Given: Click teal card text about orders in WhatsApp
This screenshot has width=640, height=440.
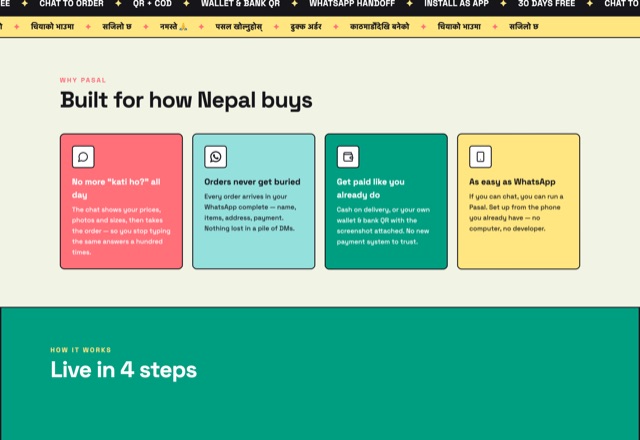Looking at the screenshot, I should pos(250,212).
